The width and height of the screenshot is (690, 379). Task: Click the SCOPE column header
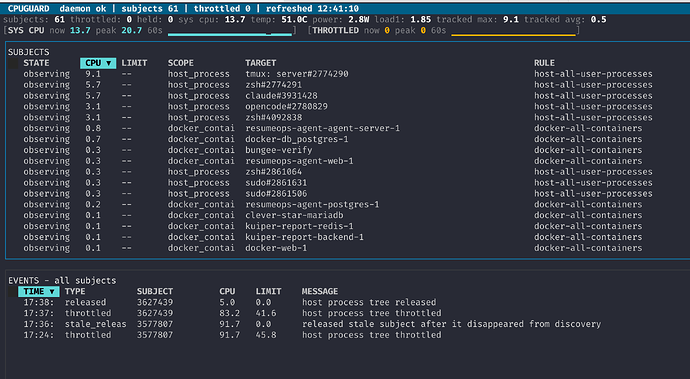(180, 63)
